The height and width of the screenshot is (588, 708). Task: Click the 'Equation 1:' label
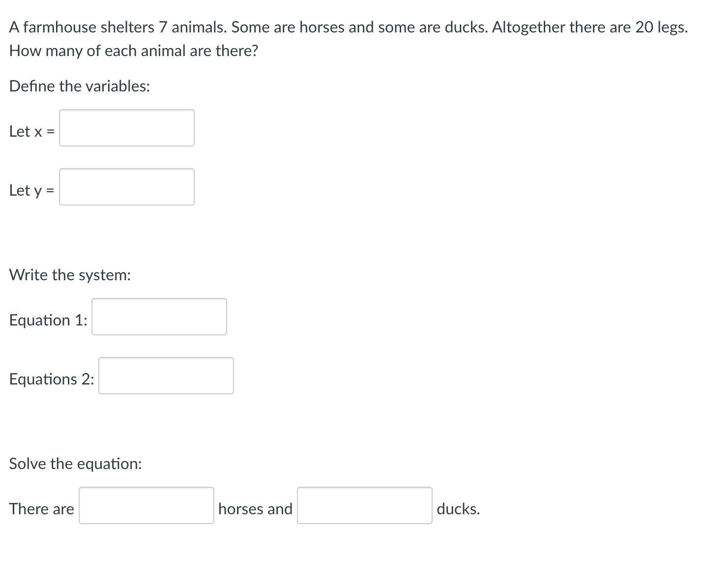coord(48,320)
